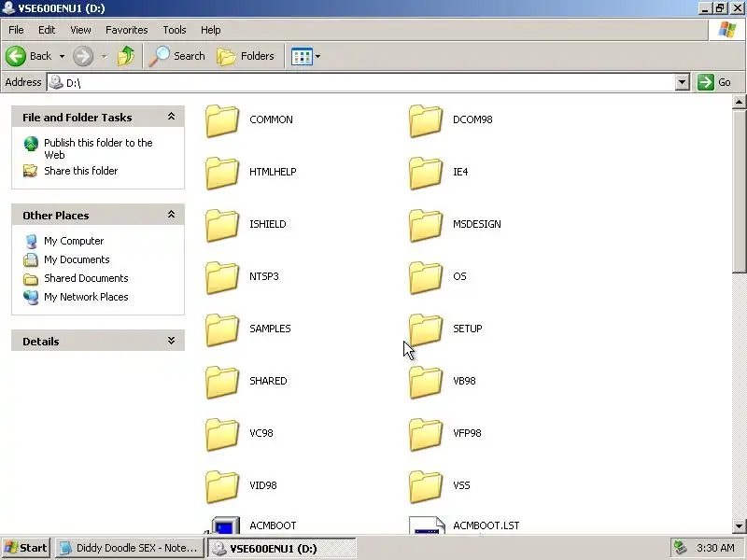This screenshot has width=747, height=560.
Task: Select the IE4 folder icon
Action: pos(426,174)
